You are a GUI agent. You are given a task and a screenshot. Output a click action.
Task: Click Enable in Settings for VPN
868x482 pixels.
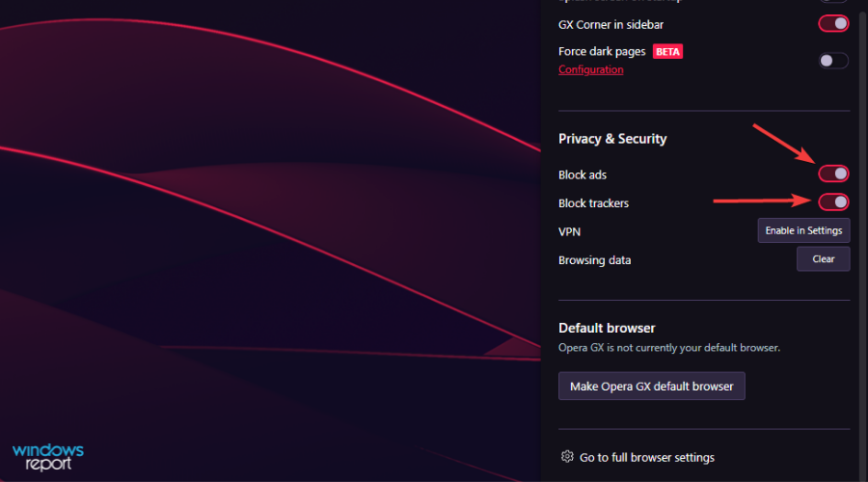click(x=803, y=230)
